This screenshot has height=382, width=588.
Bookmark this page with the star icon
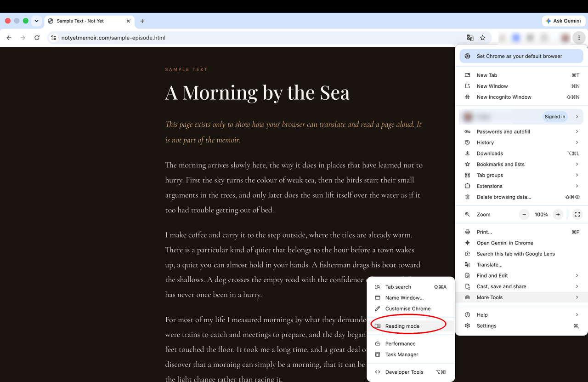(x=483, y=38)
